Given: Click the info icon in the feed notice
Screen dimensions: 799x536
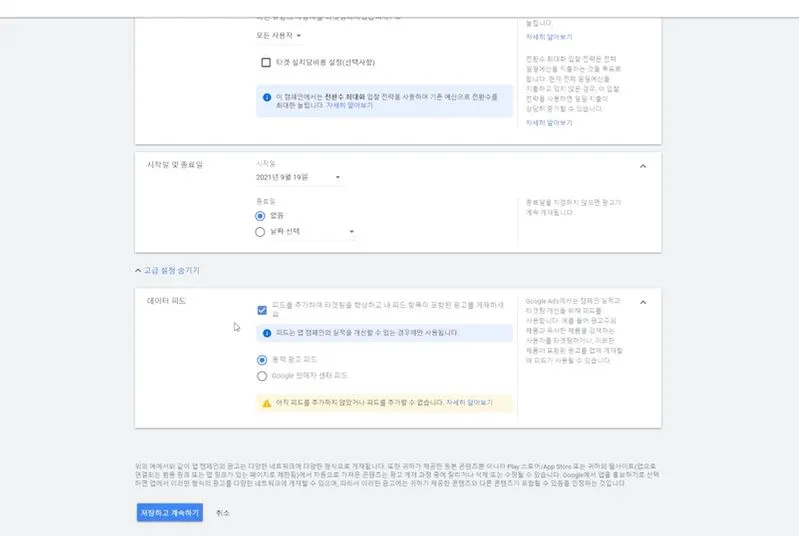Looking at the screenshot, I should point(267,333).
